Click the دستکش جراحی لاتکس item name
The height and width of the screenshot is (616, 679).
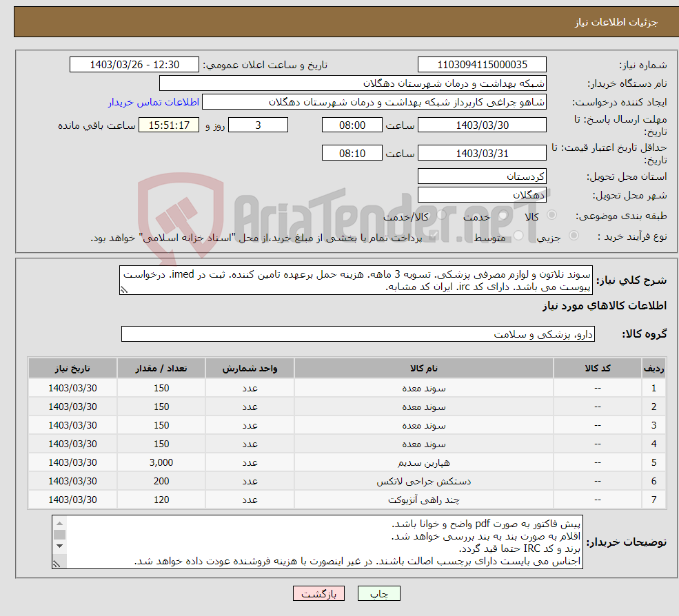pyautogui.click(x=424, y=482)
